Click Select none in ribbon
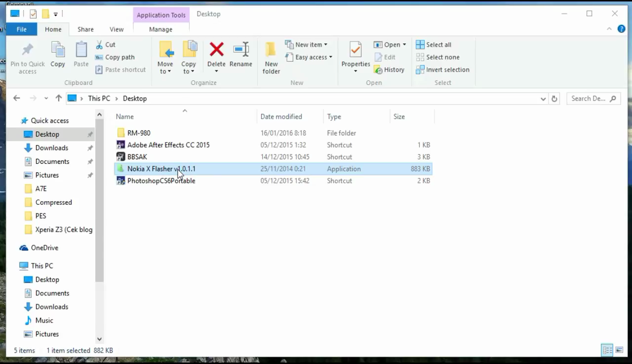Viewport: 632px width, 364px height. (437, 57)
